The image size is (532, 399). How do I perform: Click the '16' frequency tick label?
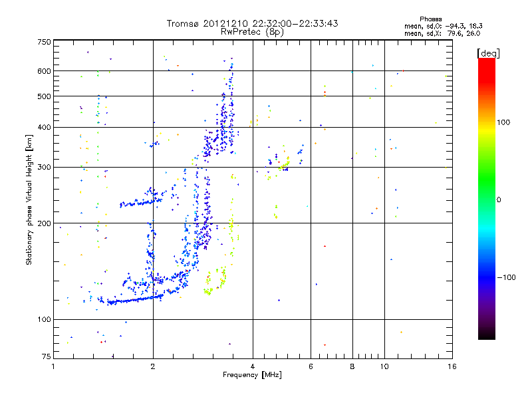click(x=452, y=366)
